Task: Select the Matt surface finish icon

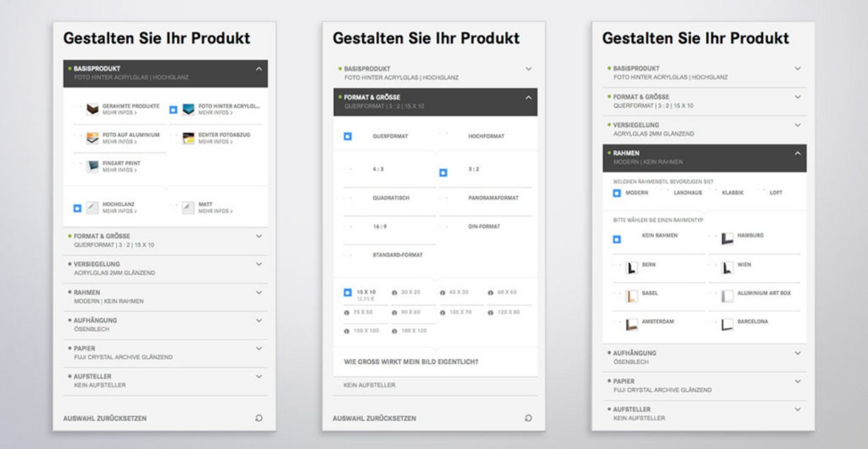Action: pyautogui.click(x=189, y=208)
